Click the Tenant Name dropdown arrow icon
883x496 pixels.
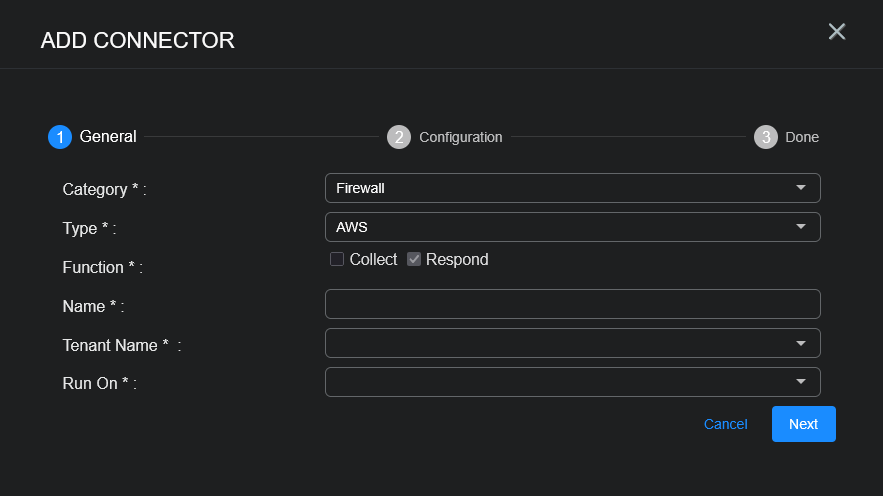pos(801,343)
